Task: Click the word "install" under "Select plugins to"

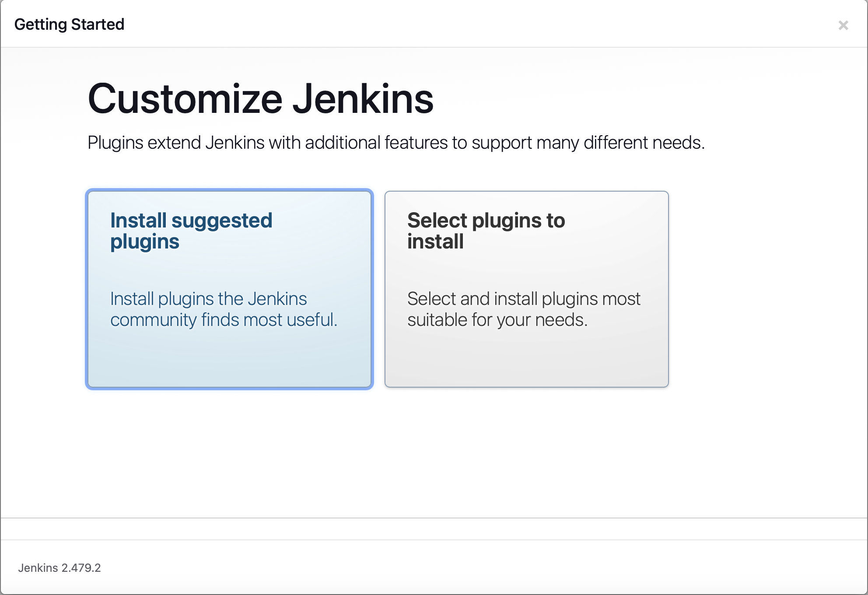Action: coord(435,242)
